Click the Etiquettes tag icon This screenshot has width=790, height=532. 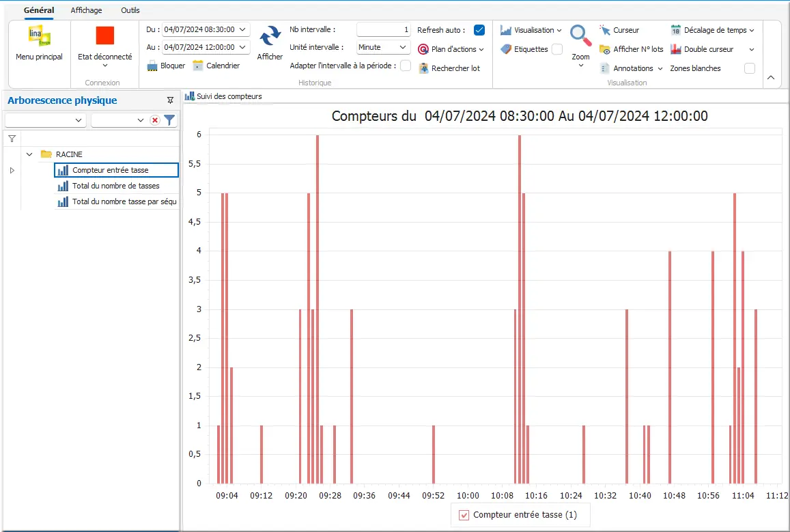[x=506, y=49]
